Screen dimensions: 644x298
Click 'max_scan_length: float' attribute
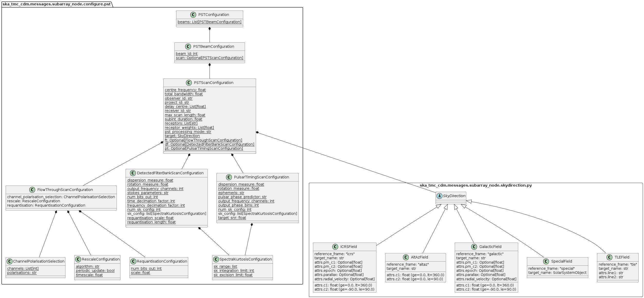pos(185,115)
